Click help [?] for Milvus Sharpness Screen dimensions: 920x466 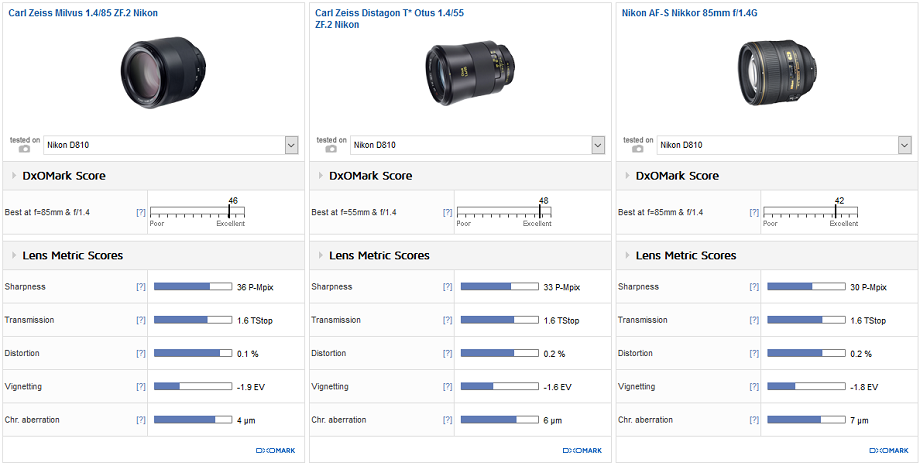pyautogui.click(x=141, y=287)
